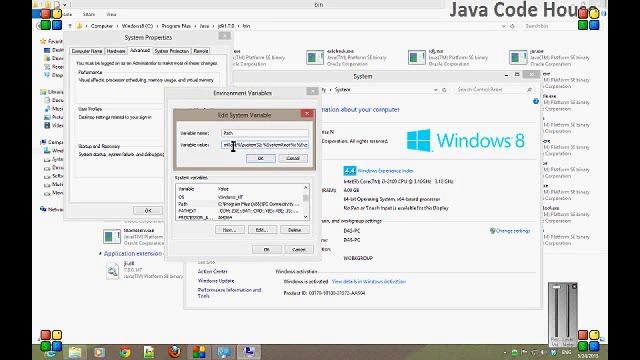The height and width of the screenshot is (360, 640).
Task: Refresh the Explorer address bar
Action: pyautogui.click(x=512, y=26)
